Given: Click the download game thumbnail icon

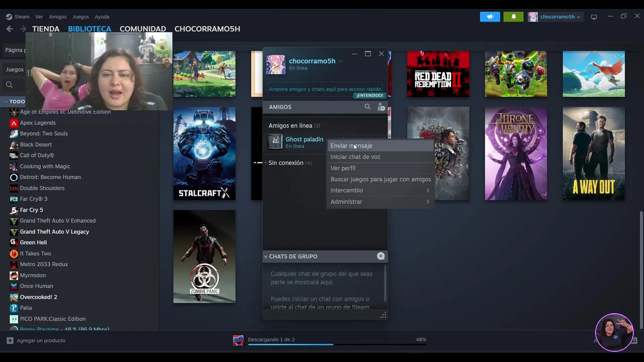Looking at the screenshot, I should tap(238, 340).
